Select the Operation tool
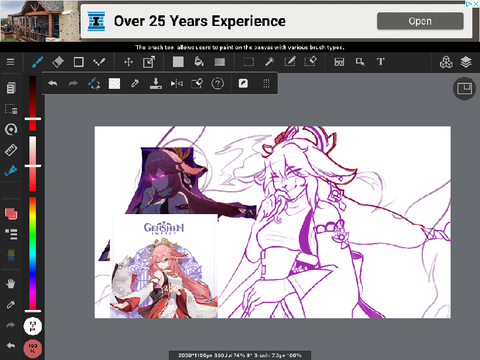The width and height of the screenshot is (480, 360). coord(360,62)
